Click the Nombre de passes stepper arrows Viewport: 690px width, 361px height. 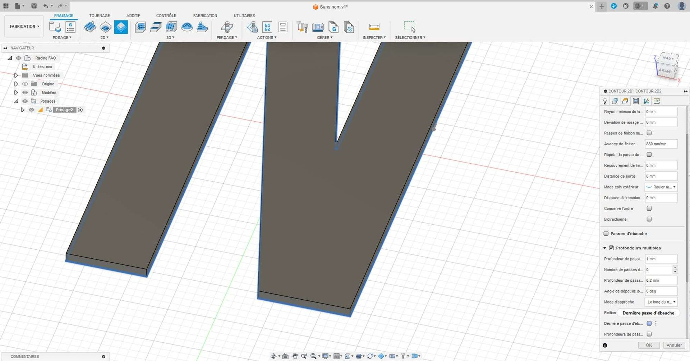coord(675,269)
